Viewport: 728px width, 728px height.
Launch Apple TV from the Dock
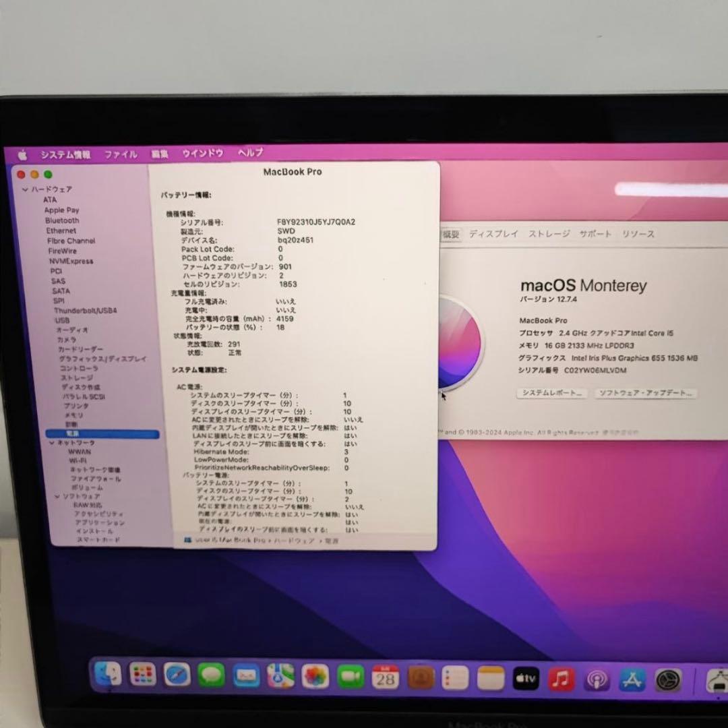[526, 679]
